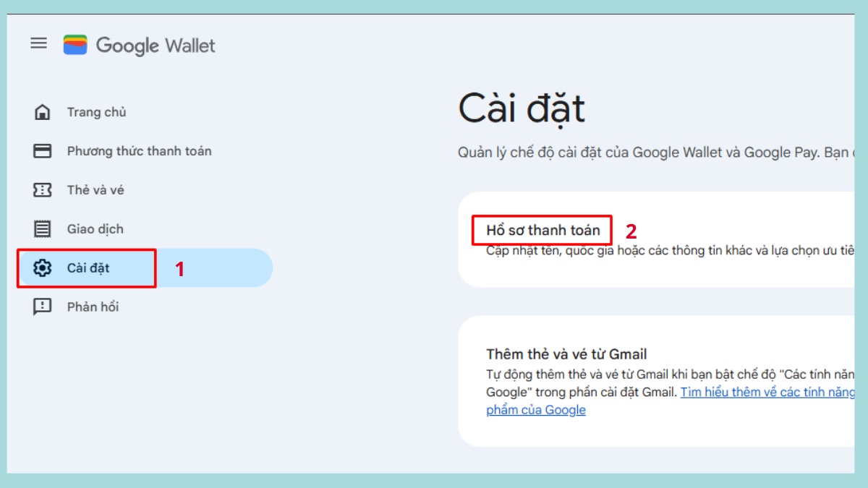The height and width of the screenshot is (488, 868).
Task: Click the Thêm thẻ và vé từ Gmail heading
Action: coord(566,354)
